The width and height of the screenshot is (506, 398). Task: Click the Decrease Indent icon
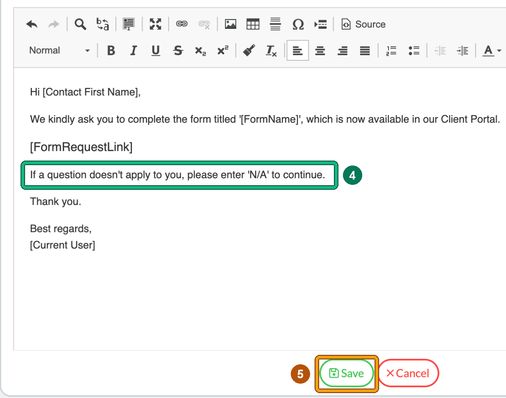coord(440,51)
